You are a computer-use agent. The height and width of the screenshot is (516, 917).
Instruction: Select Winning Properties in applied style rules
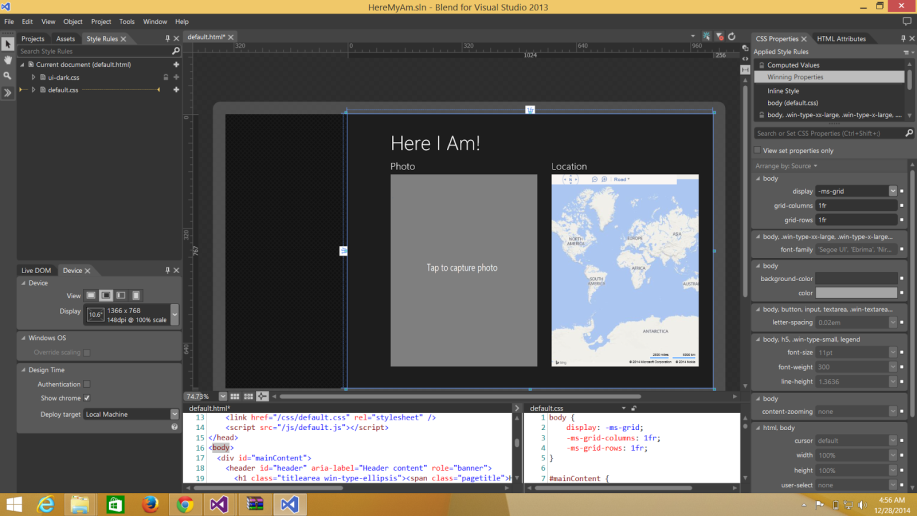click(x=795, y=77)
